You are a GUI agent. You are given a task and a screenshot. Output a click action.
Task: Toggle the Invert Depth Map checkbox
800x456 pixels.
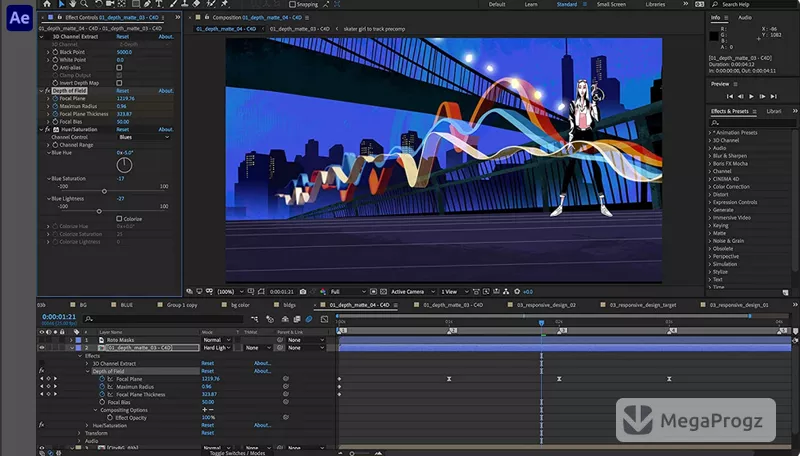pos(119,83)
